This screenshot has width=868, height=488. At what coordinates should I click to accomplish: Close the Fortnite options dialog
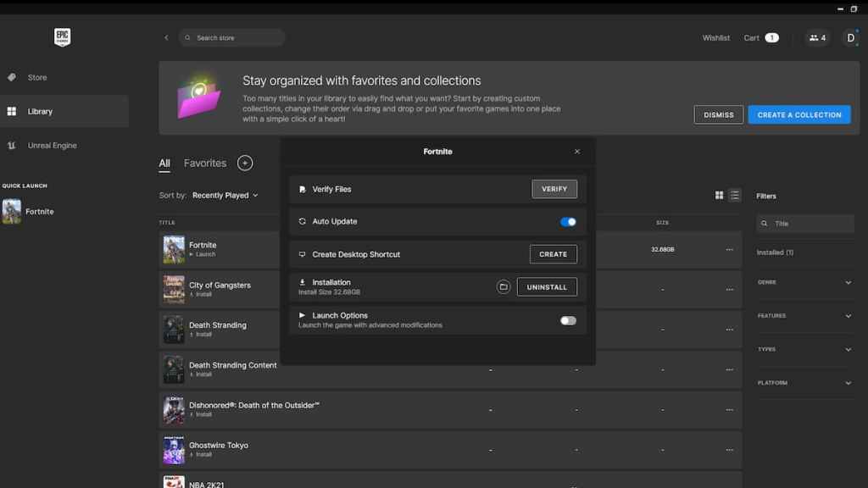[x=576, y=151]
